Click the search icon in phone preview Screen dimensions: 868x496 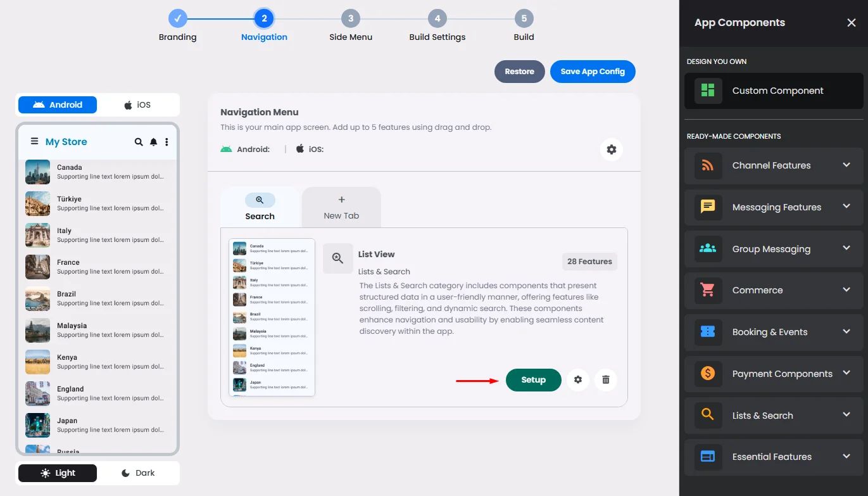pyautogui.click(x=139, y=142)
